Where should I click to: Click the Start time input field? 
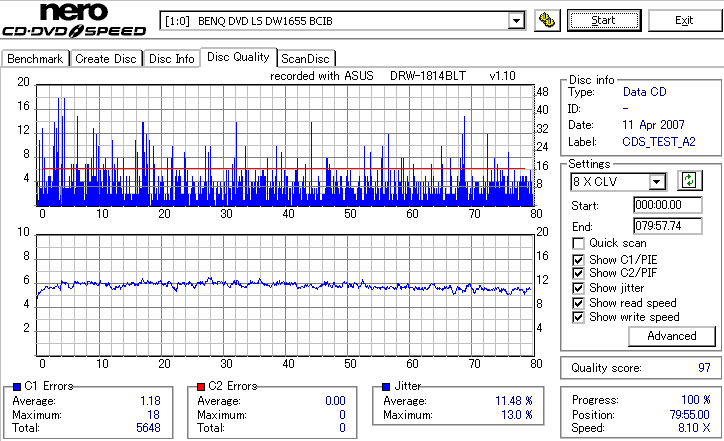[668, 205]
